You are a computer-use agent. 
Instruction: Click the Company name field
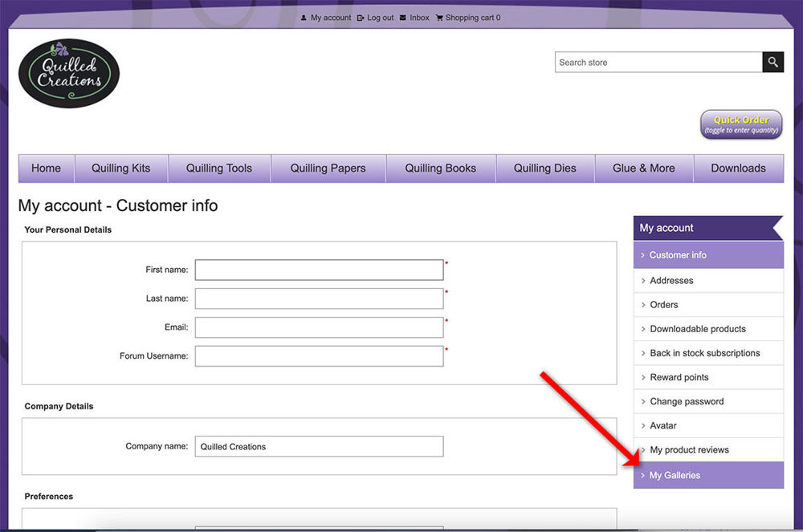pyautogui.click(x=319, y=446)
